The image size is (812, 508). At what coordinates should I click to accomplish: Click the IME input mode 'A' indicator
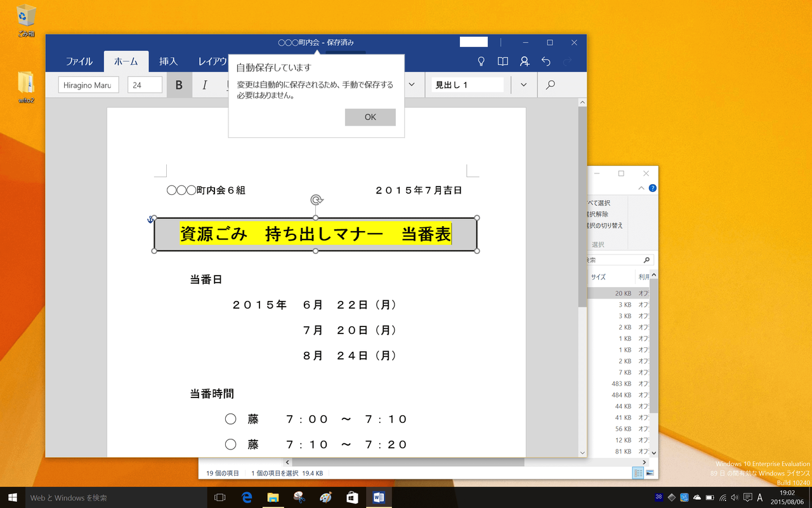pos(760,498)
